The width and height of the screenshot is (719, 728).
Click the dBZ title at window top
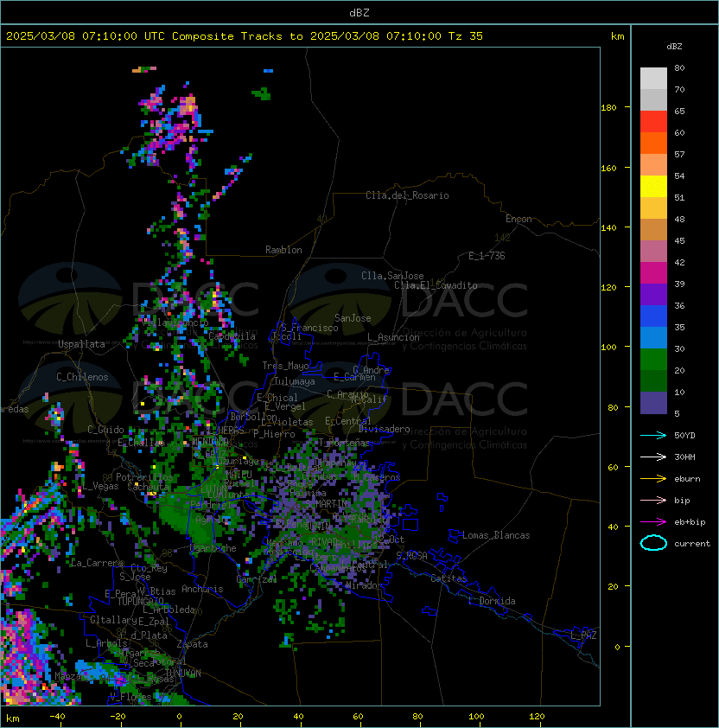coord(359,12)
